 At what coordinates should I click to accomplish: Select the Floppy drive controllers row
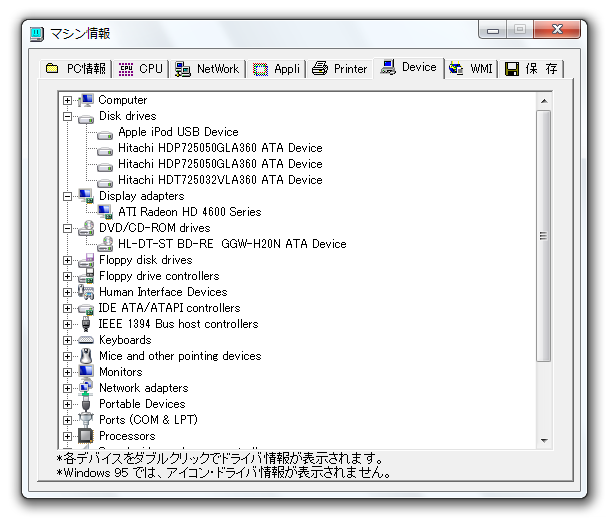(x=159, y=276)
